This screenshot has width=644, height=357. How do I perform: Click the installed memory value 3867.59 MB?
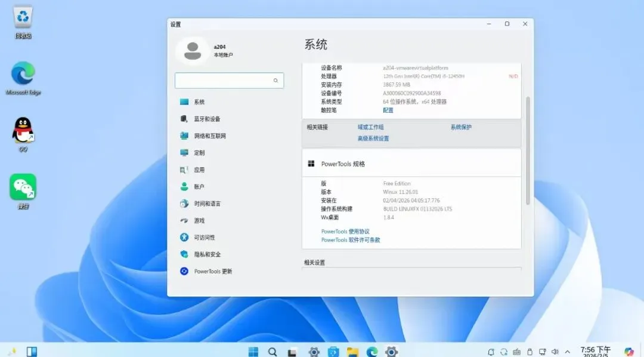pyautogui.click(x=397, y=85)
